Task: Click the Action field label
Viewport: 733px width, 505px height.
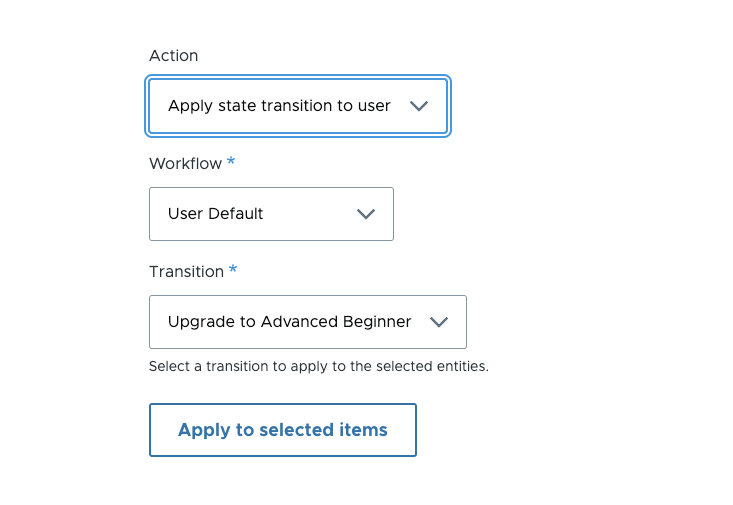Action: [173, 56]
